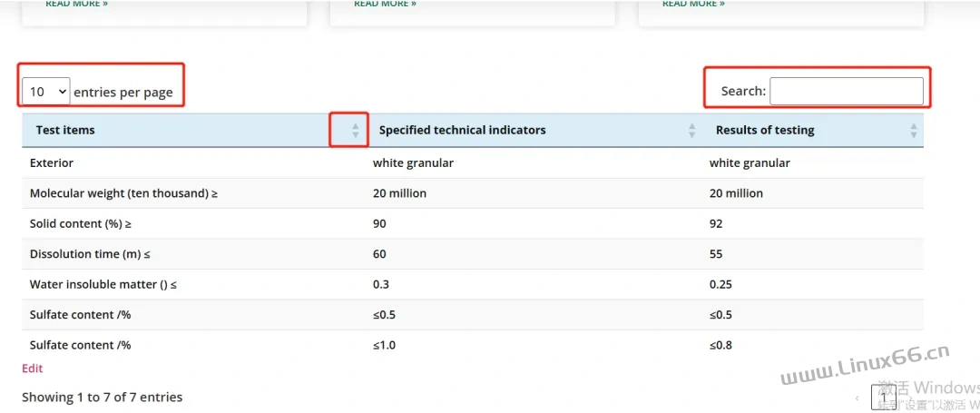Click the Search input field
Screen dimensions: 980x413
[847, 91]
